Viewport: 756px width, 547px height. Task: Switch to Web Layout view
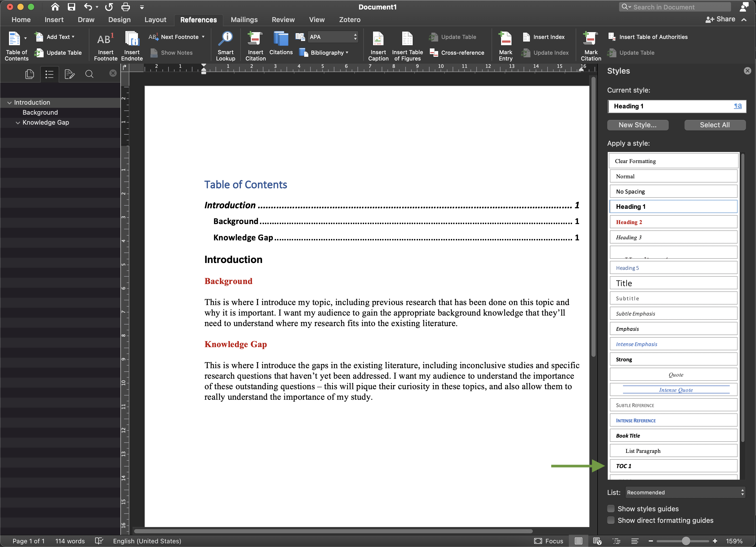597,541
